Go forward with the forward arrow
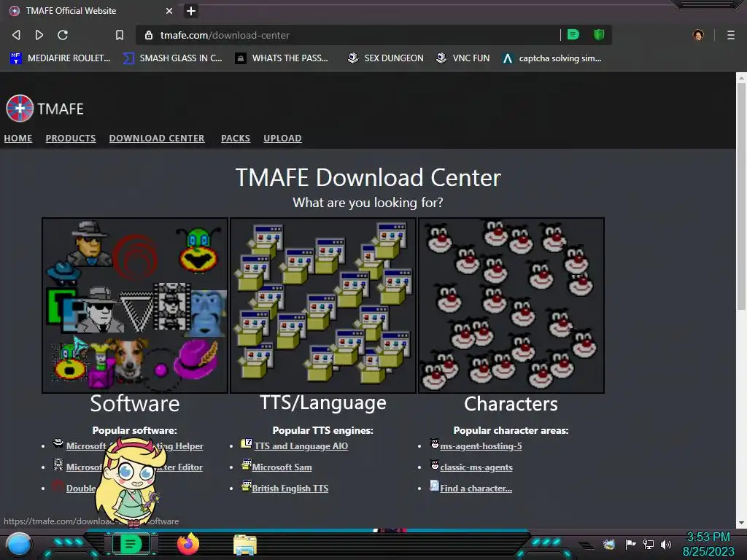Viewport: 747px width, 560px height. pyautogui.click(x=39, y=35)
